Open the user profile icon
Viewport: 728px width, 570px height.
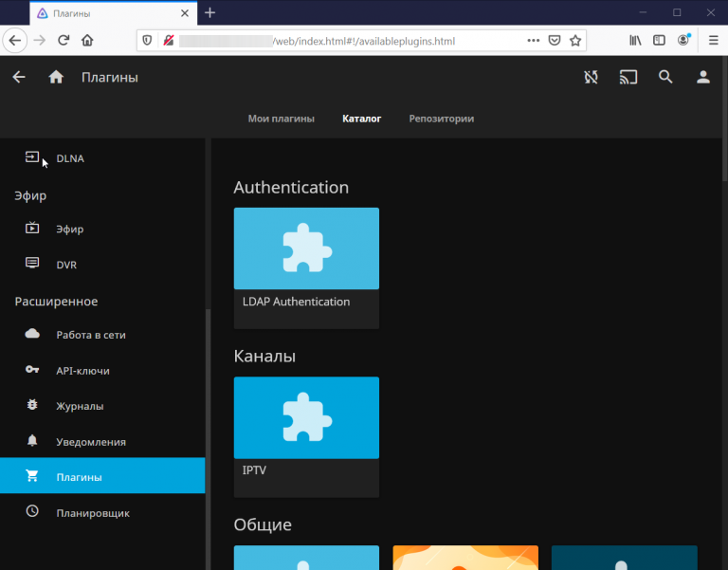(703, 78)
